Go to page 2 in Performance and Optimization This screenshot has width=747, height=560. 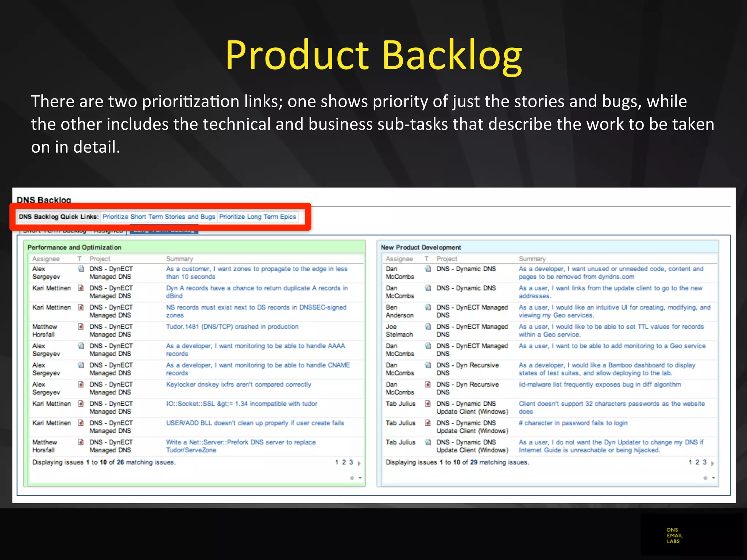pos(344,462)
